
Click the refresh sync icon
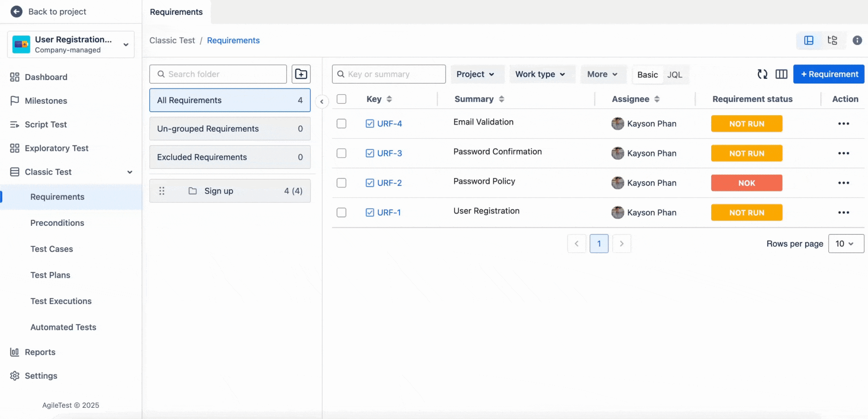coord(762,74)
